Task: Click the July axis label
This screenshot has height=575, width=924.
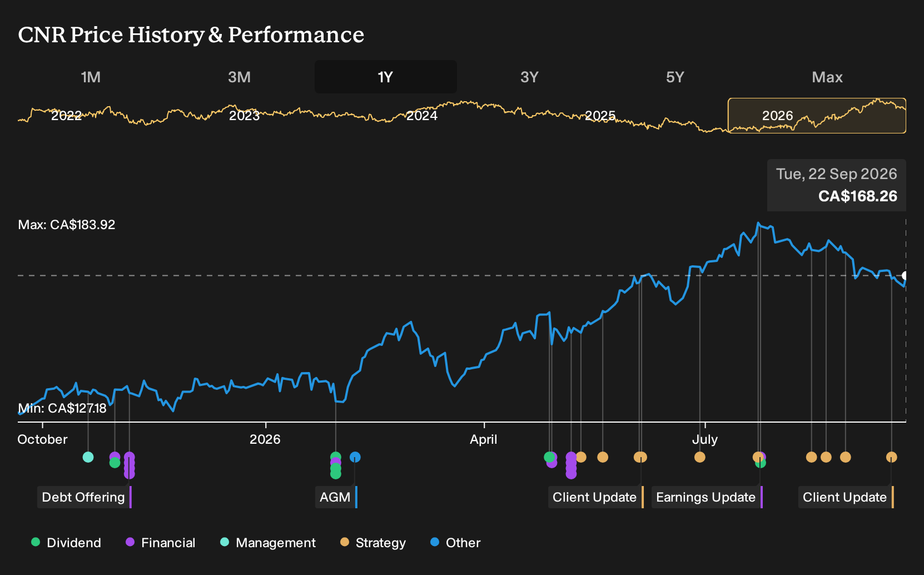Action: click(705, 439)
